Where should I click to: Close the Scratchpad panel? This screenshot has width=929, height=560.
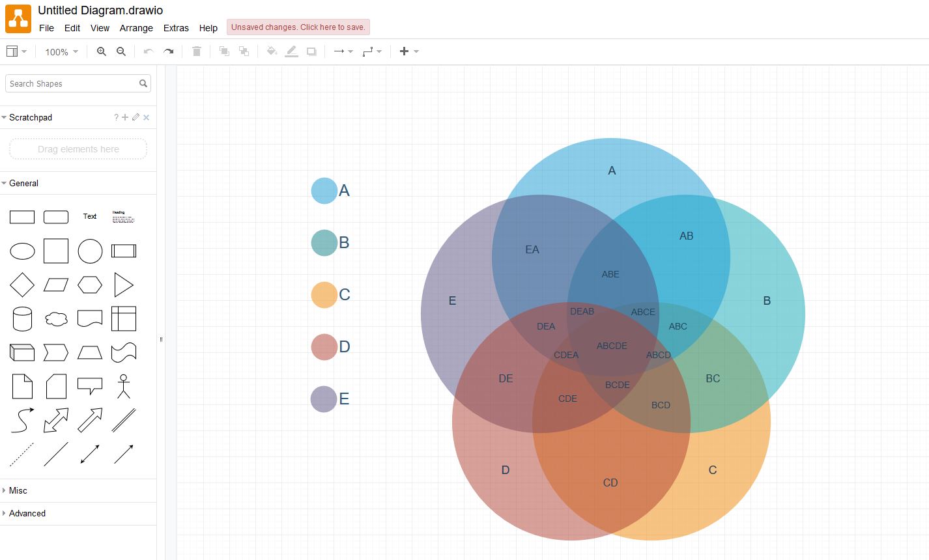[146, 117]
